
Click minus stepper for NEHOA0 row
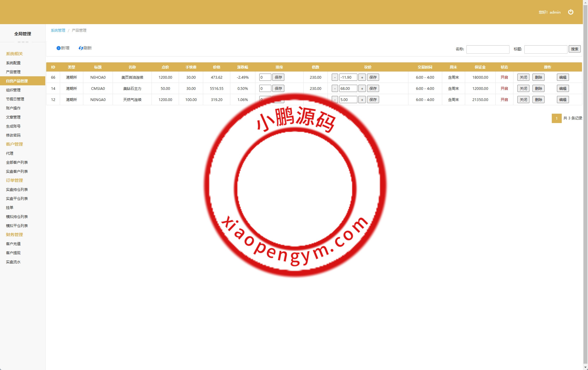[334, 77]
